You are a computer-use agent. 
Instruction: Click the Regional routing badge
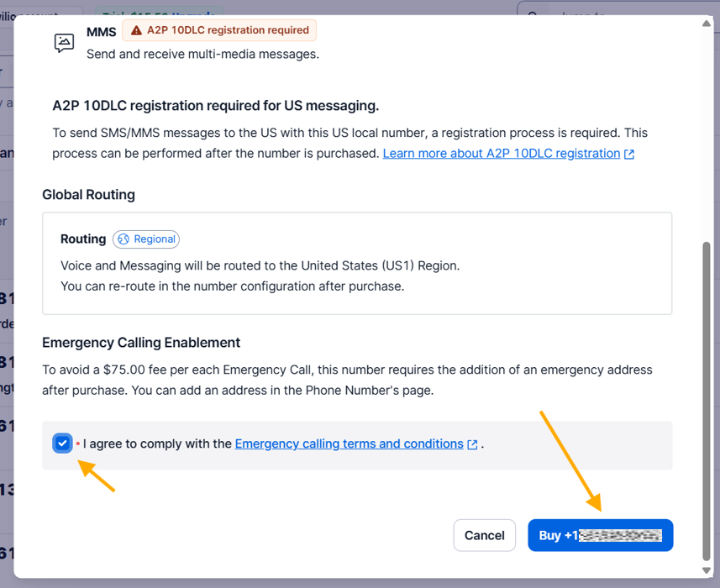coord(146,239)
